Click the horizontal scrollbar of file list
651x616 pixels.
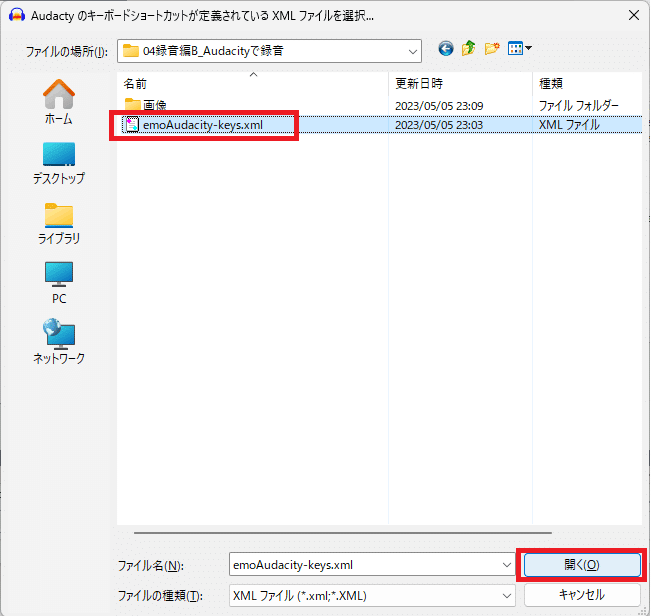tap(343, 533)
